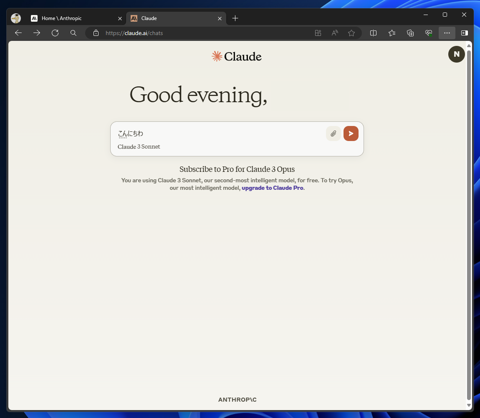Open the browser Settings and more menu

[447, 33]
